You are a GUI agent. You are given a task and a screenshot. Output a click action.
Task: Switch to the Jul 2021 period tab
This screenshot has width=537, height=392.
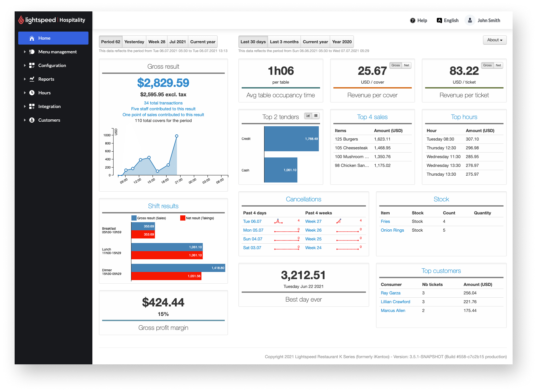[x=178, y=42]
